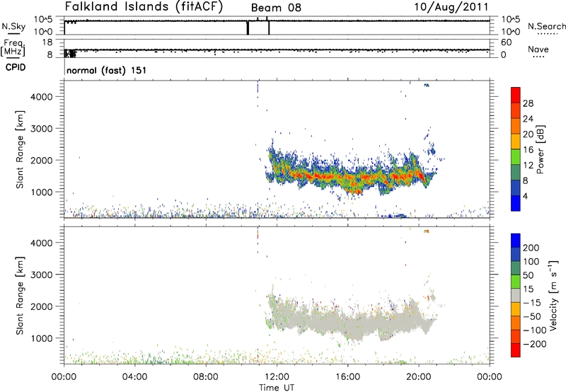Image resolution: width=566 pixels, height=392 pixels.
Task: Click the 'Freq. [MHz]' label
Action: tap(14, 47)
